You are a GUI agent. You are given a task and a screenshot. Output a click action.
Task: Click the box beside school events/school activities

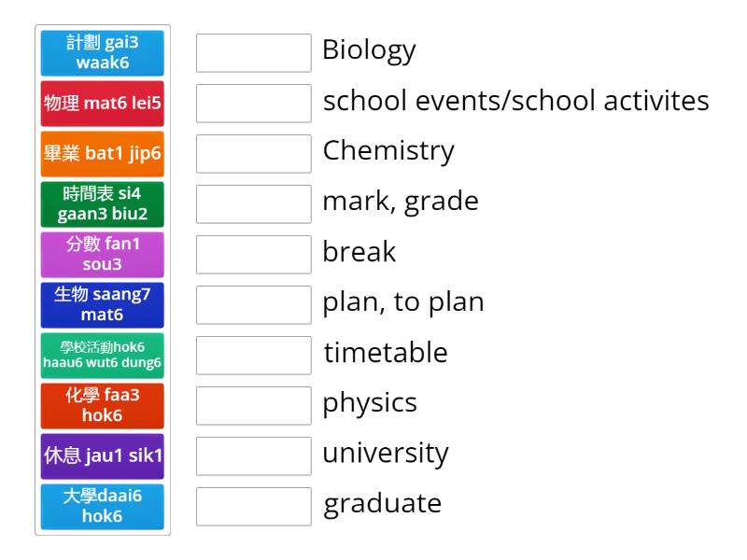253,104
